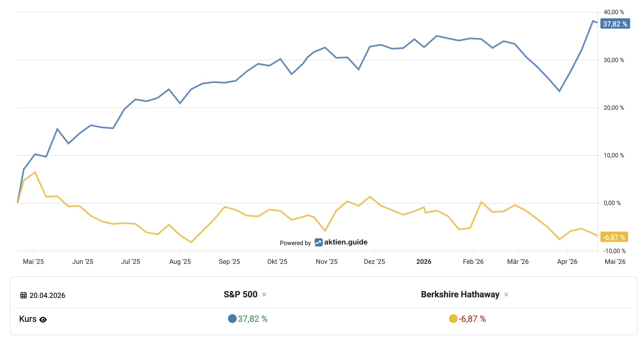
Task: Remove S&P 500 from the comparison
Action: (x=264, y=294)
